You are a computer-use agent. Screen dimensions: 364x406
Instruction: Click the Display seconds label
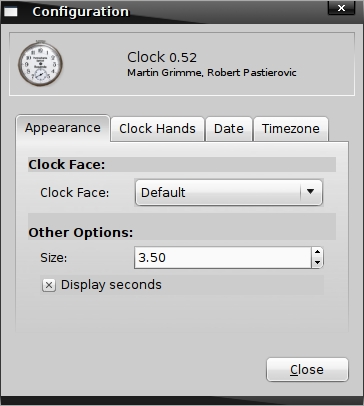pos(111,285)
